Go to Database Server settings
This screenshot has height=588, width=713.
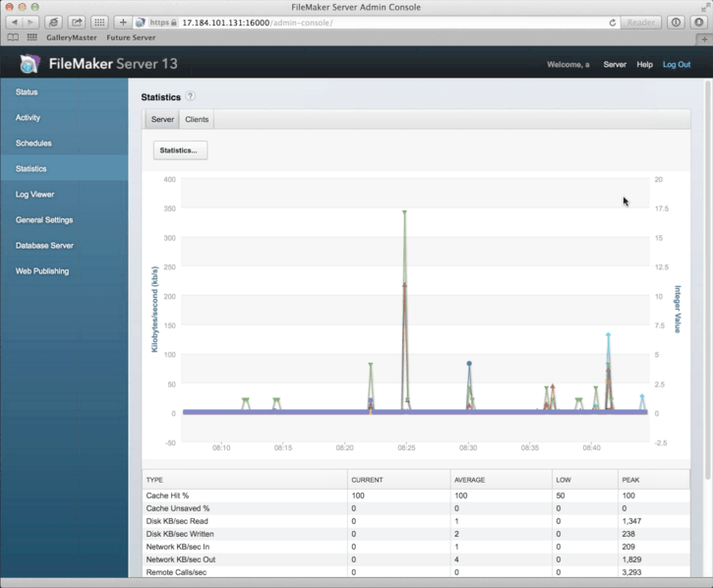pyautogui.click(x=44, y=246)
